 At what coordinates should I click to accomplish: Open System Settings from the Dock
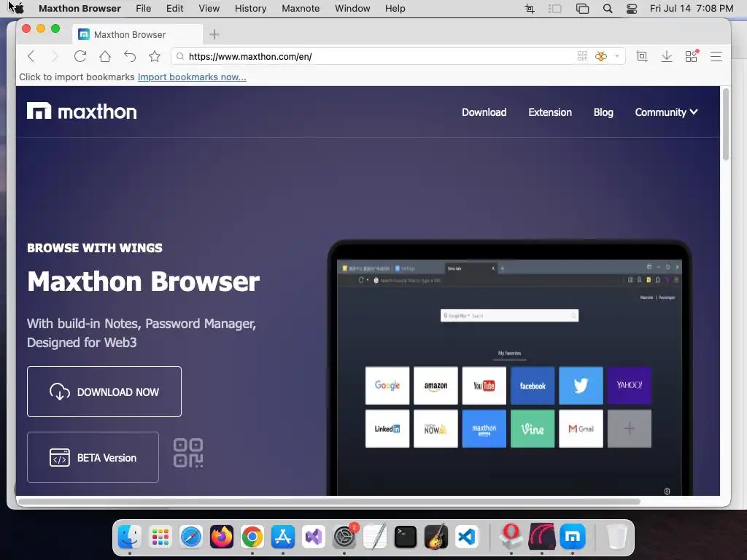[x=344, y=537]
